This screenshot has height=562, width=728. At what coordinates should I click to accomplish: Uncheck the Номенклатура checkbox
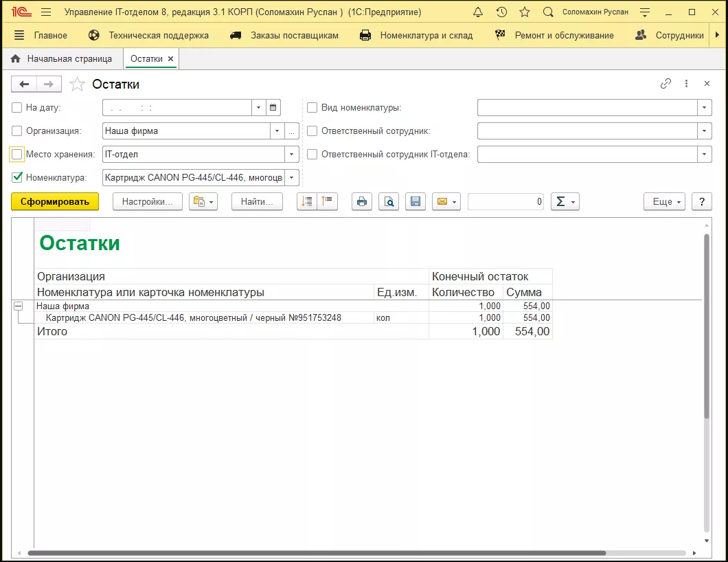pyautogui.click(x=17, y=177)
